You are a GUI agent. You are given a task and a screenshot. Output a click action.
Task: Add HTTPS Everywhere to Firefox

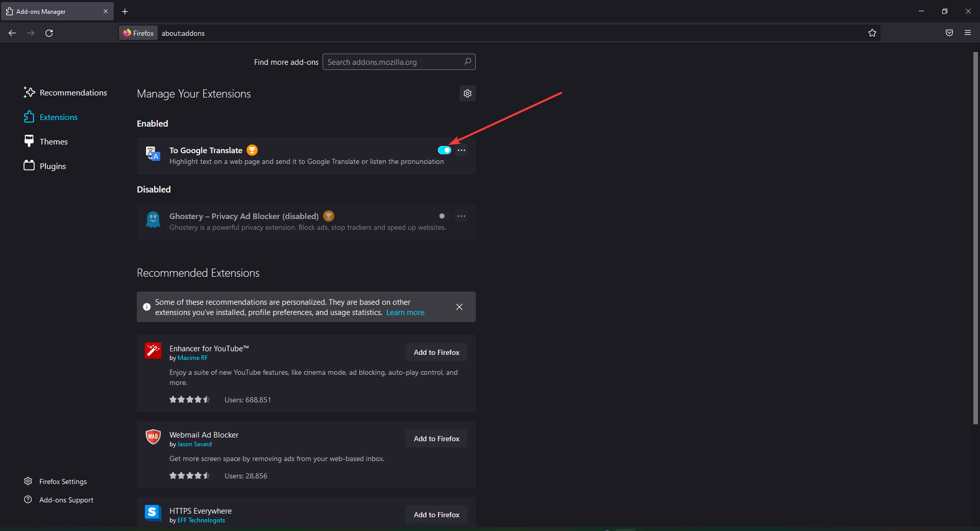click(x=436, y=515)
